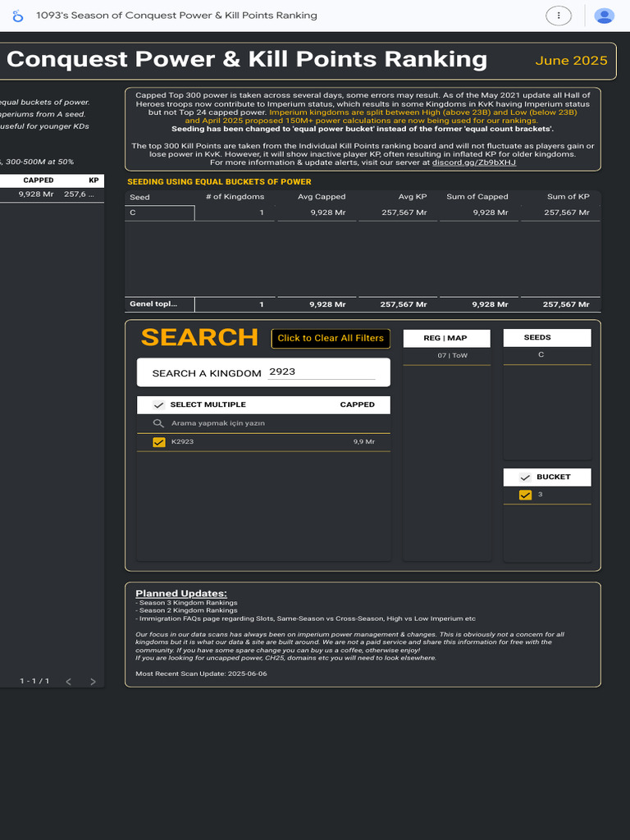Sort by # of Kingdoms column header
This screenshot has height=840, width=630.
pos(235,197)
